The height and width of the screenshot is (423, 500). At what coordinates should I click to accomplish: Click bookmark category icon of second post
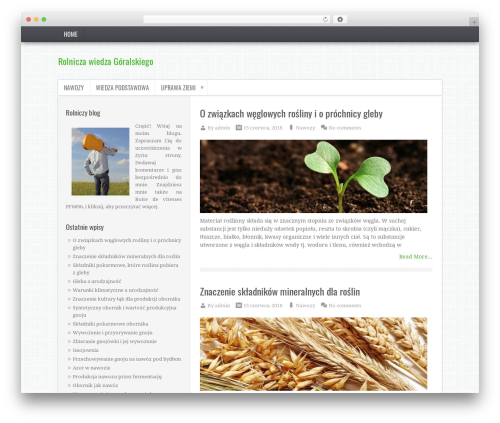tap(291, 305)
